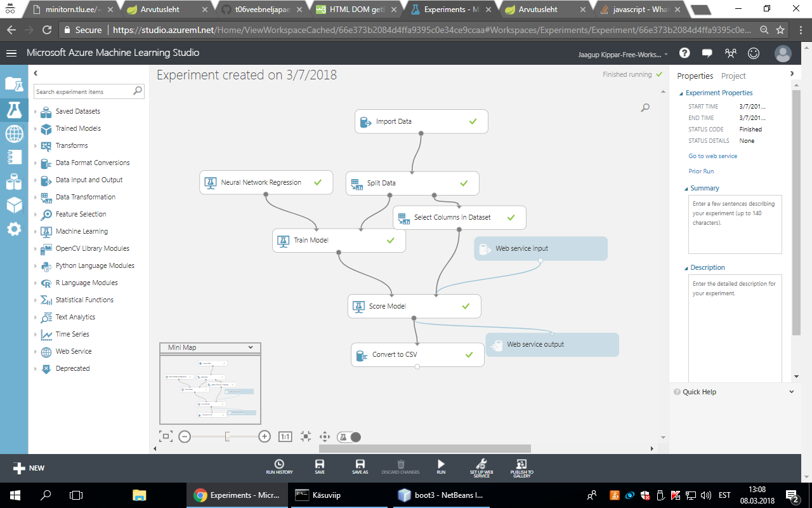Click the NEW button
This screenshot has height=508, width=812.
pyautogui.click(x=29, y=468)
